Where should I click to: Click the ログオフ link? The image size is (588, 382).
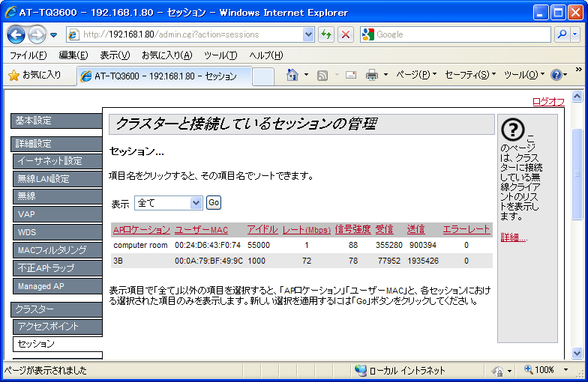548,102
